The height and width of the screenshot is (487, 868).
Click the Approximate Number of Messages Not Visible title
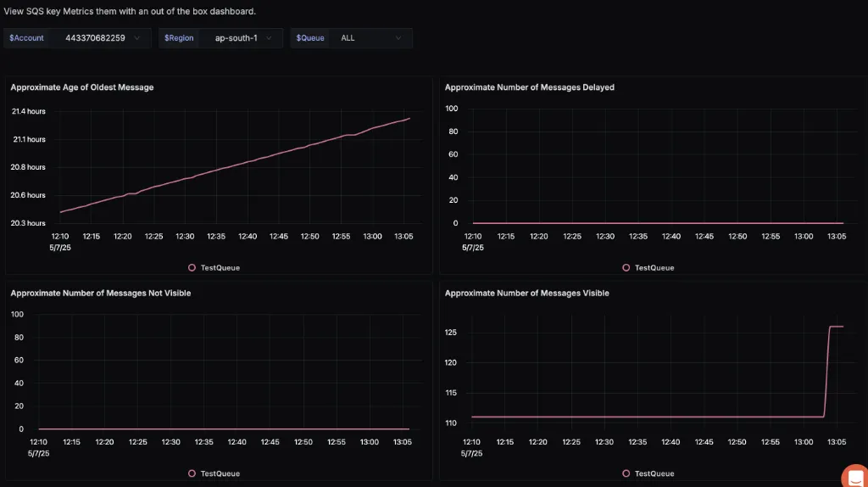coord(101,294)
